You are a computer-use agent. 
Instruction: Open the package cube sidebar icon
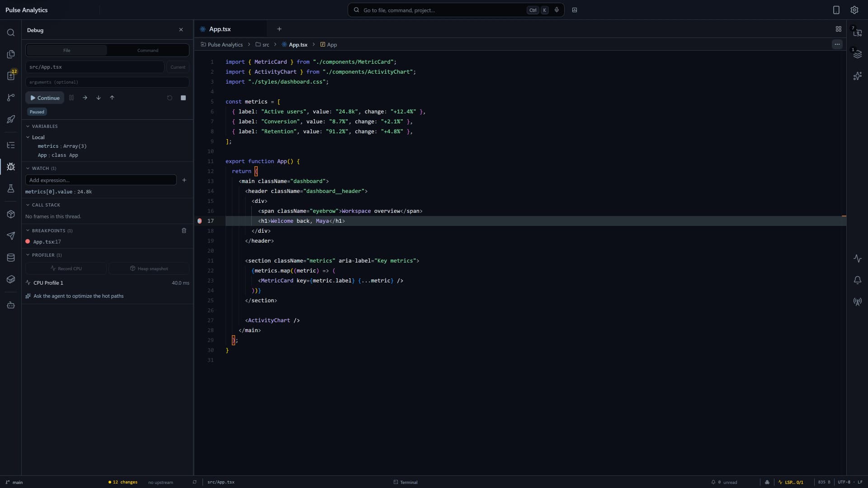(11, 214)
